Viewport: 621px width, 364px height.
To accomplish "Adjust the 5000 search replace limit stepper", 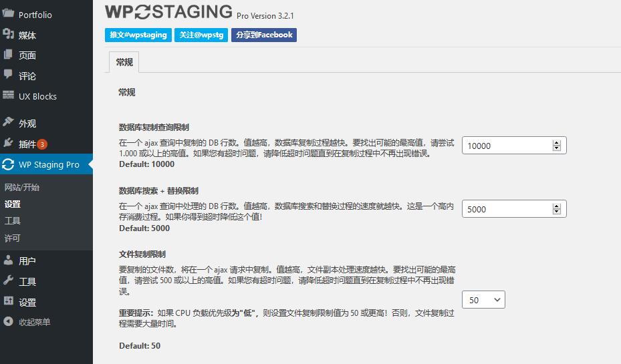I will click(556, 209).
